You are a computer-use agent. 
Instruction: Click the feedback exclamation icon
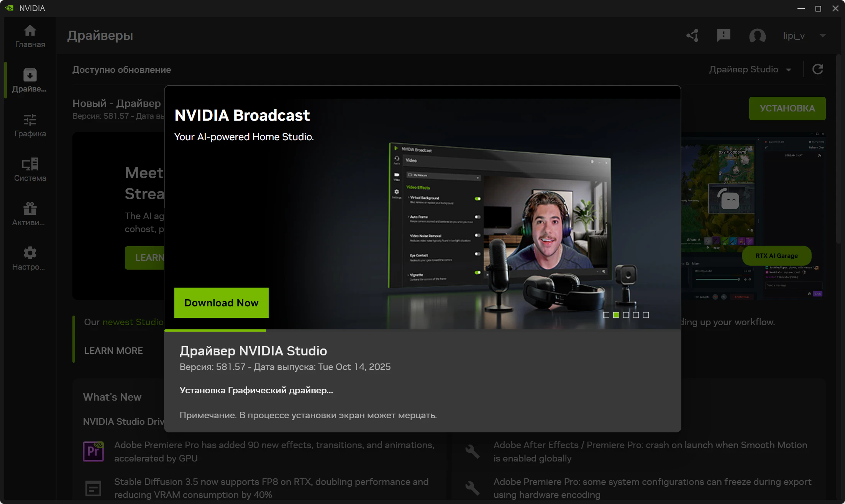coord(724,35)
